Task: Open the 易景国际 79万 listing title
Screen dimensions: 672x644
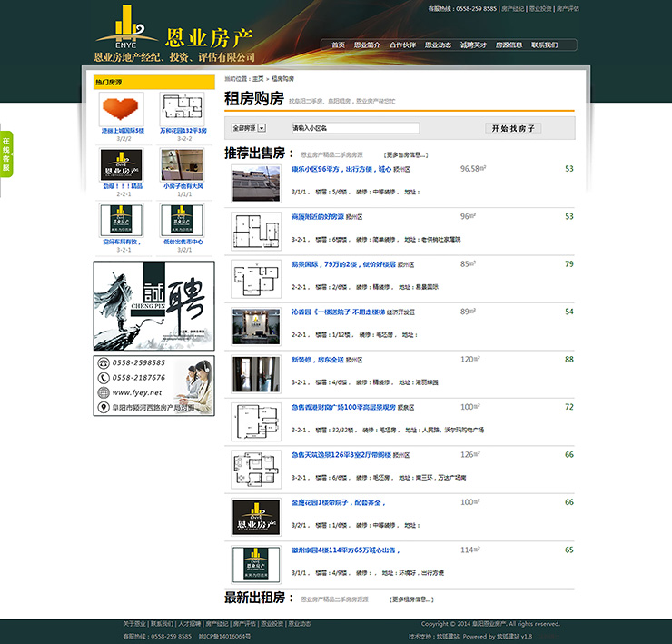Action: coord(343,264)
